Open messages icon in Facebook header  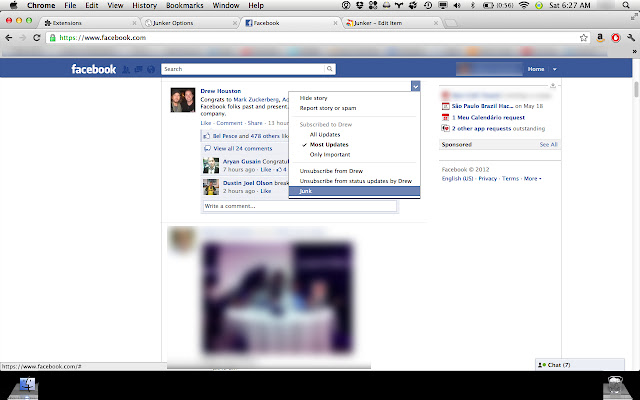(138, 69)
